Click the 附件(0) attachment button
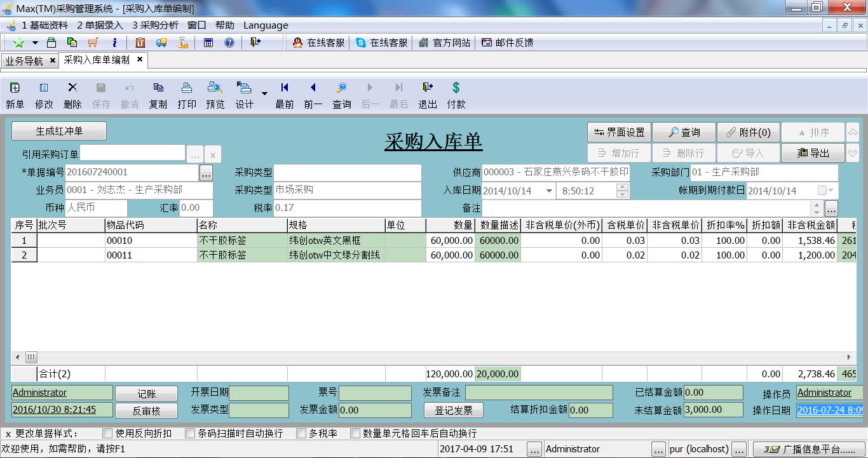Viewport: 868px width, 458px height. 749,132
